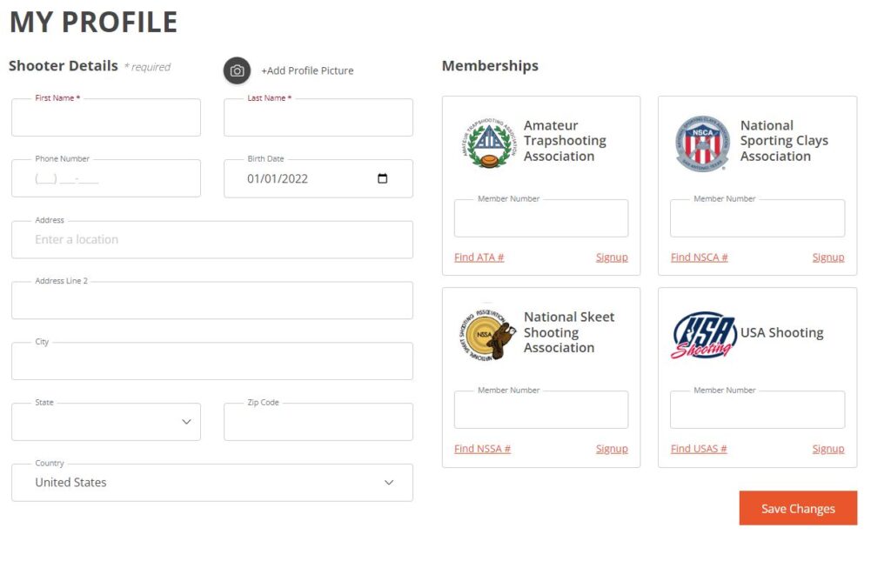This screenshot has height=588, width=891.
Task: Select the Phone Number input field
Action: click(x=106, y=178)
